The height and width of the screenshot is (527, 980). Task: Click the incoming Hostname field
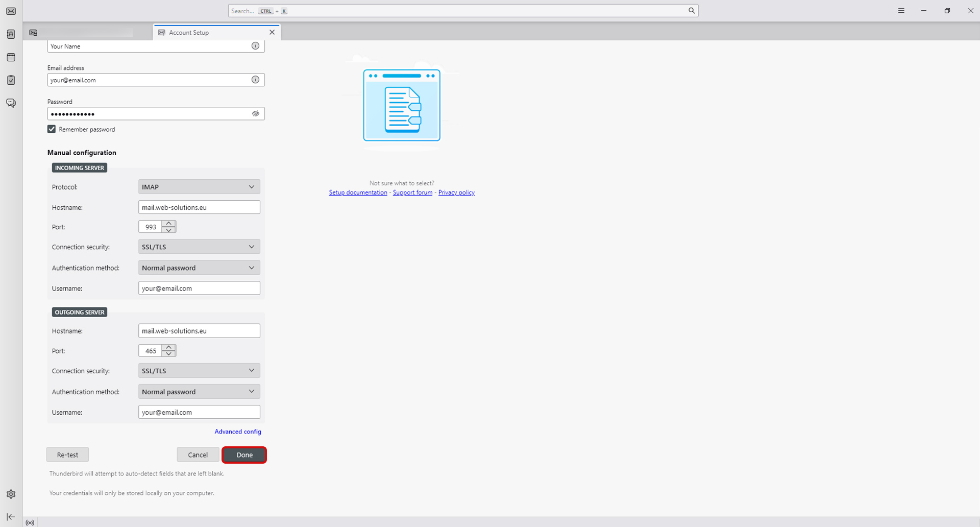pos(199,207)
